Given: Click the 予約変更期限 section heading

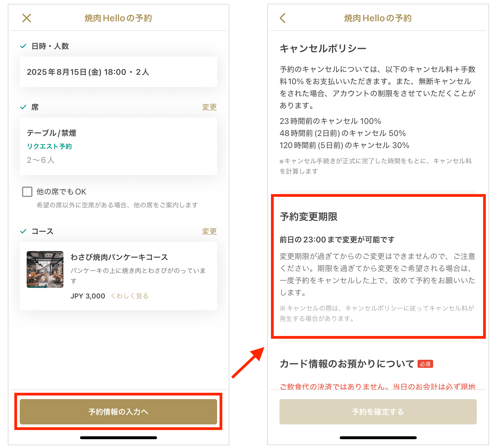Looking at the screenshot, I should tap(308, 217).
